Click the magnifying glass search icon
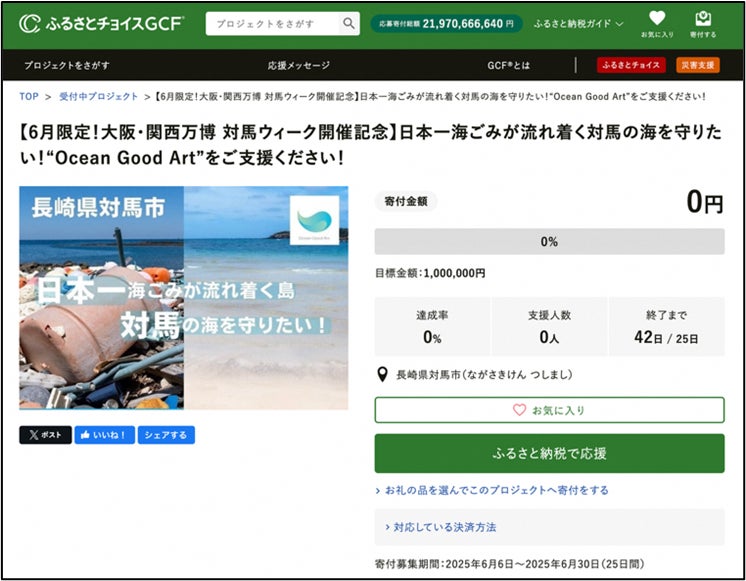Image resolution: width=746 pixels, height=581 pixels. pos(349,23)
